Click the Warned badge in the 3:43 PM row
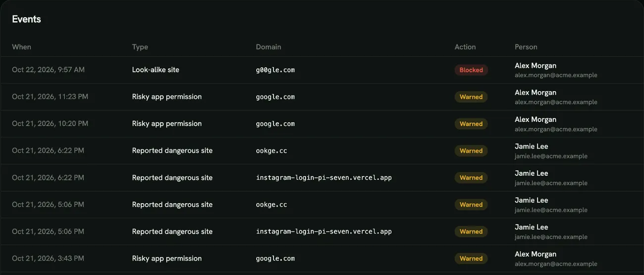The height and width of the screenshot is (275, 644). (471, 259)
